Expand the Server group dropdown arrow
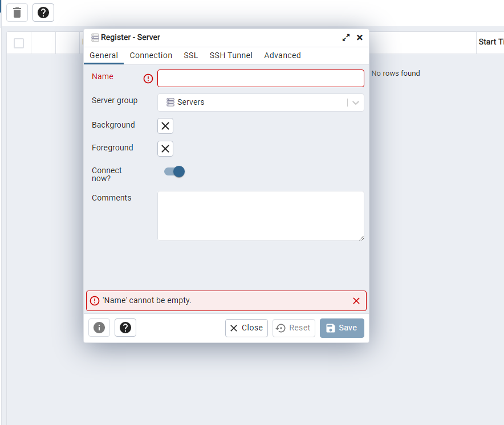The height and width of the screenshot is (425, 504). click(x=356, y=103)
